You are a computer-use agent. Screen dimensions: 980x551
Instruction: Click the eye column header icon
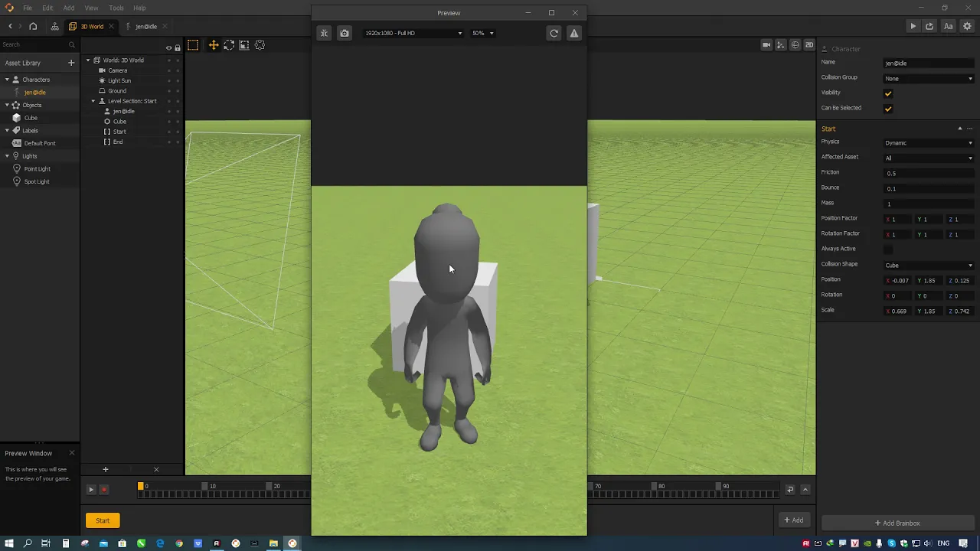pos(168,48)
